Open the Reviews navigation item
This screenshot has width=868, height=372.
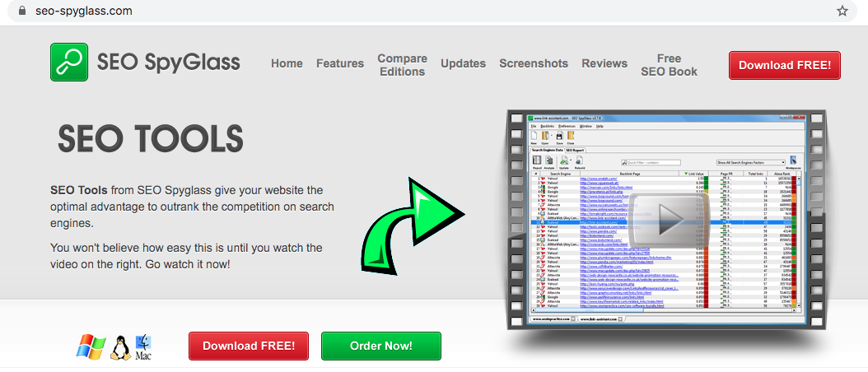[604, 63]
